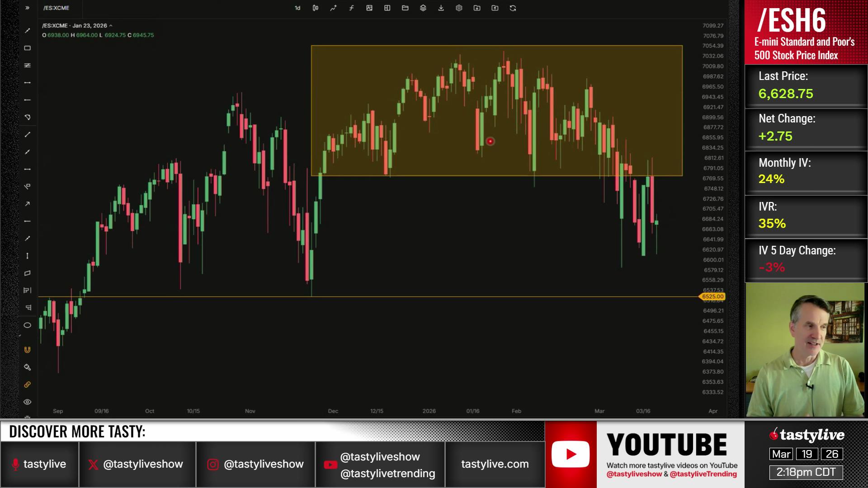The width and height of the screenshot is (868, 488).
Task: Expand the left toolbar panel chevron
Action: coord(27,8)
